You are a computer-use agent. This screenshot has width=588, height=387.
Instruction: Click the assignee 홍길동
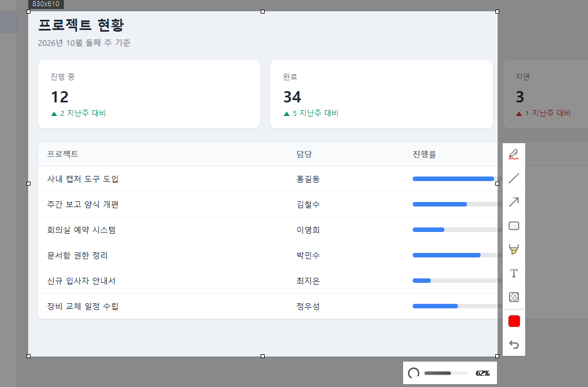(x=308, y=179)
